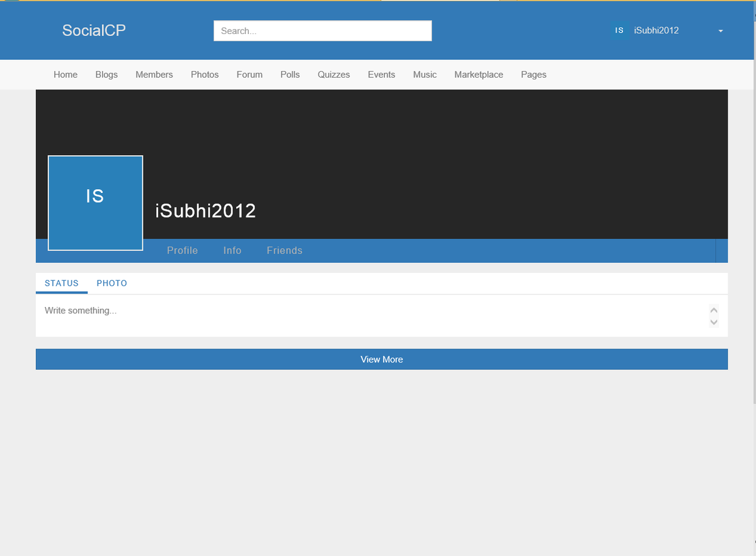Open the Forum from the navigation bar

click(x=249, y=74)
